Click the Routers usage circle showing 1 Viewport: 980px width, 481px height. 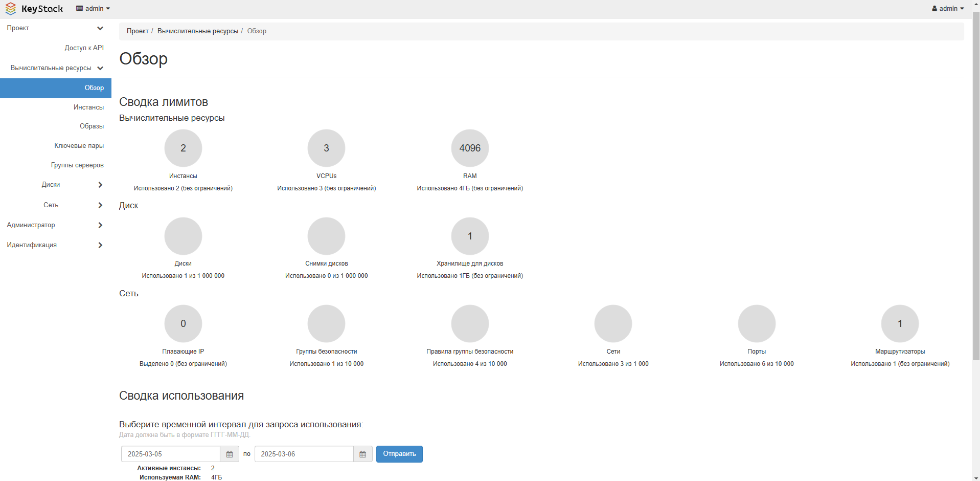tap(900, 323)
